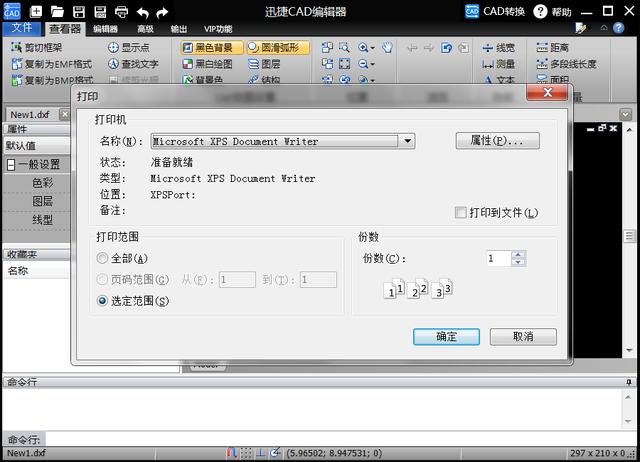Switch to 查看器 tab

[65, 29]
